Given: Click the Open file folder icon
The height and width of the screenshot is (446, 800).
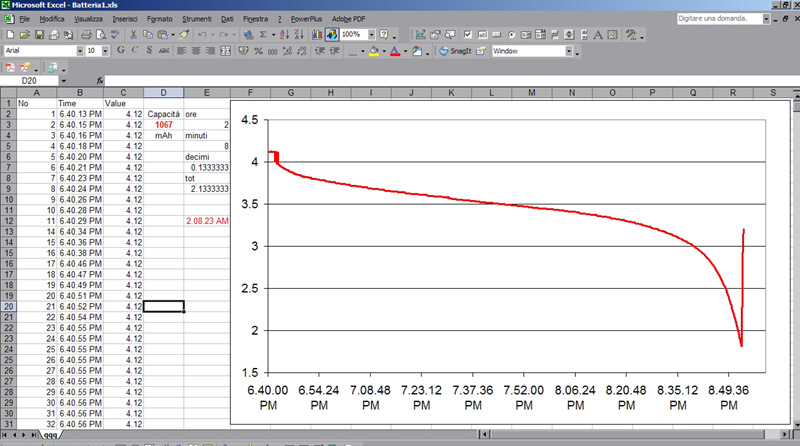Looking at the screenshot, I should 24,35.
